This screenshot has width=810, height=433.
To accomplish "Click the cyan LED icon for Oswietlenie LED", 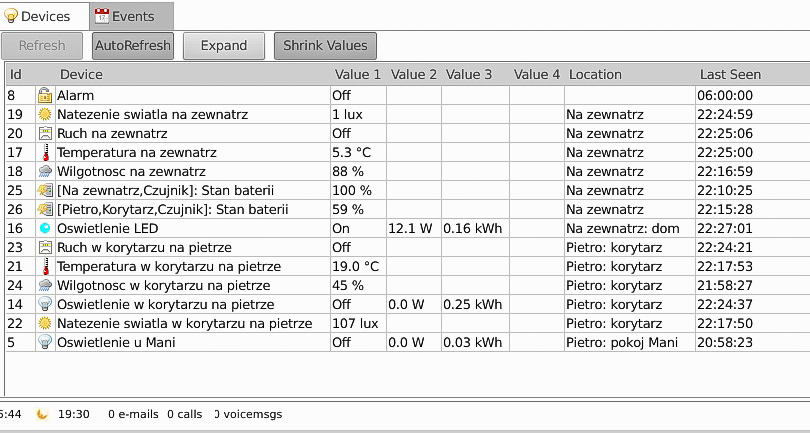I will [x=45, y=228].
